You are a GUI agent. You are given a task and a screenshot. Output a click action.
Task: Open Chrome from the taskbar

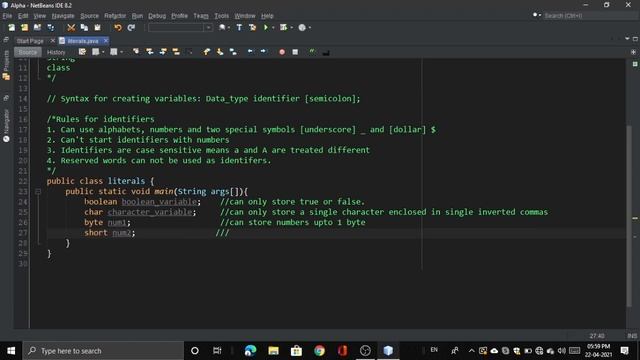[319, 351]
